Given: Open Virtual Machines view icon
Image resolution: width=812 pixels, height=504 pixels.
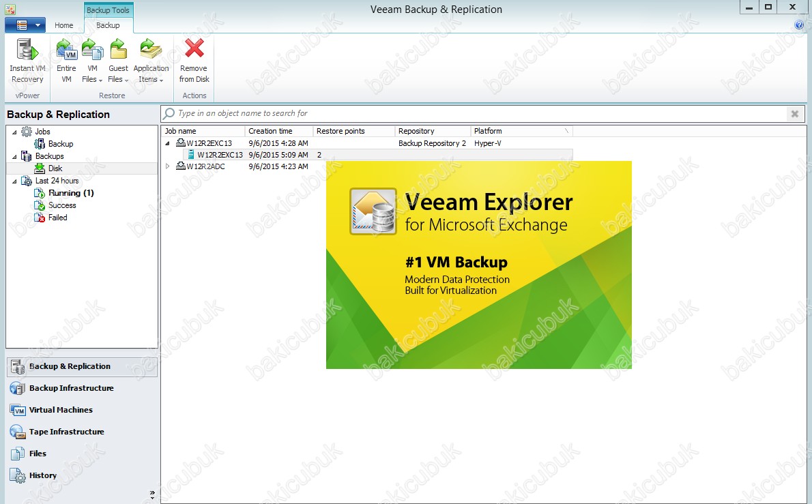Looking at the screenshot, I should [18, 410].
